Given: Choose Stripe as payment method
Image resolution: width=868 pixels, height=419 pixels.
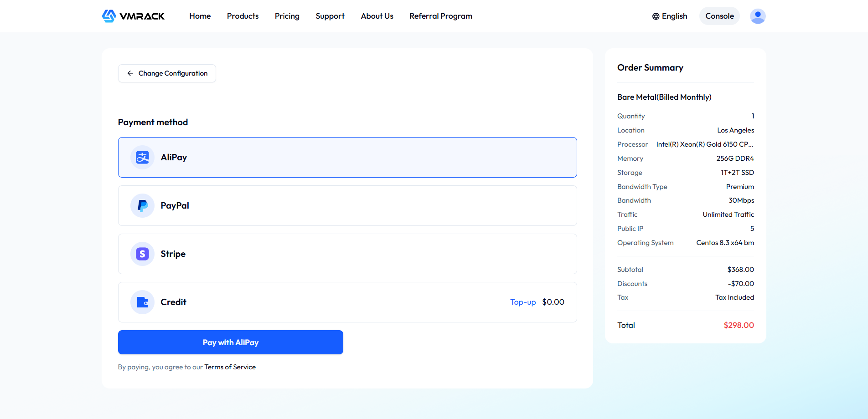Looking at the screenshot, I should point(347,254).
